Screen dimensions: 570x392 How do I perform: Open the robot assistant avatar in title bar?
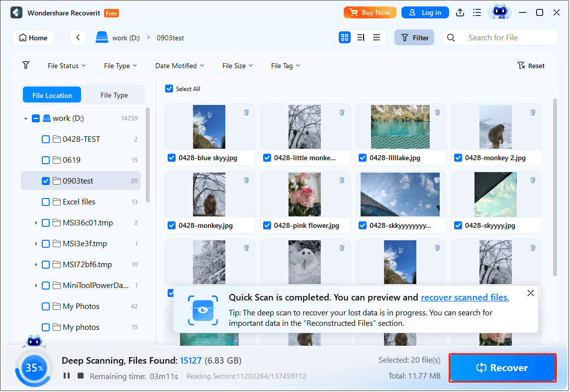point(500,12)
